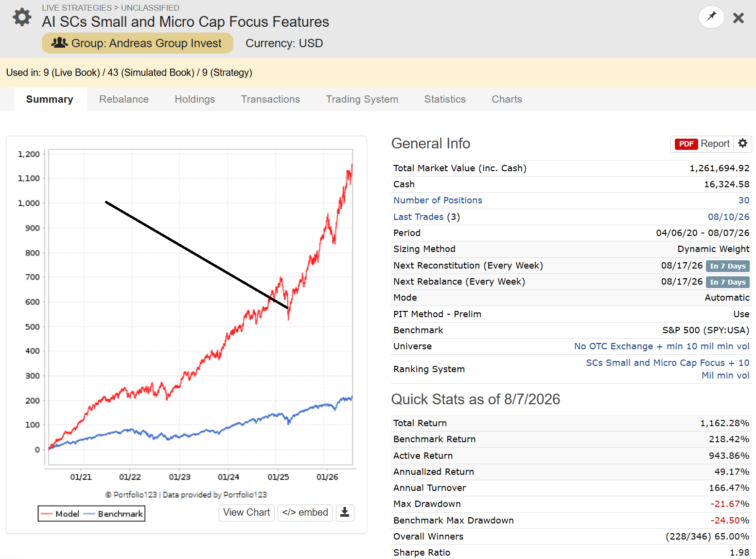The height and width of the screenshot is (559, 756).
Task: Open the Holdings tab
Action: [x=195, y=99]
